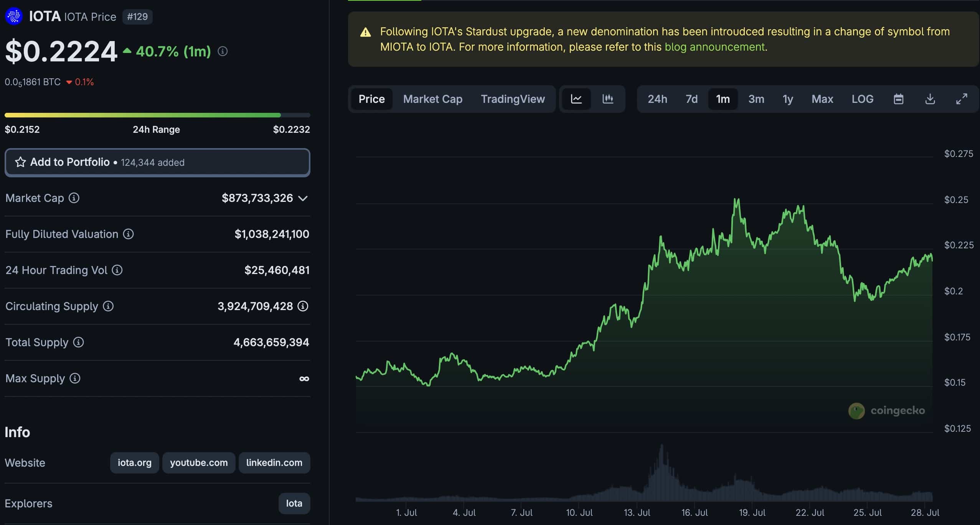Switch chart to line chart view
This screenshot has width=980, height=525.
(x=577, y=99)
